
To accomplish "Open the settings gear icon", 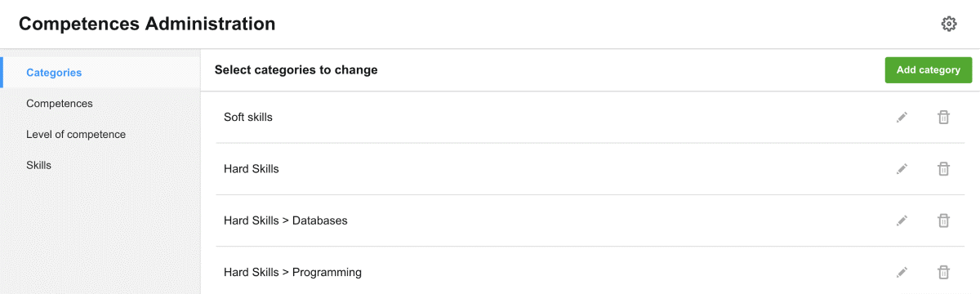I will pos(948,24).
